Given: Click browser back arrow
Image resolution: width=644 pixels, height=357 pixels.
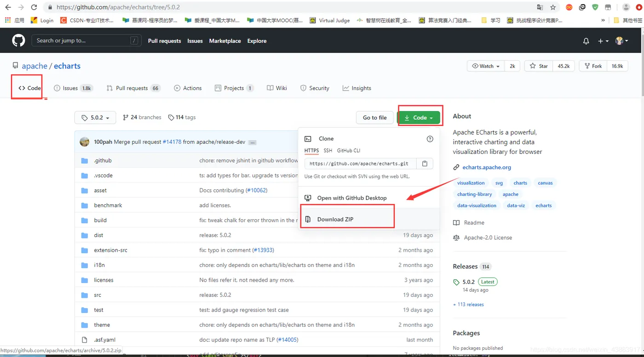Looking at the screenshot, I should [x=8, y=7].
